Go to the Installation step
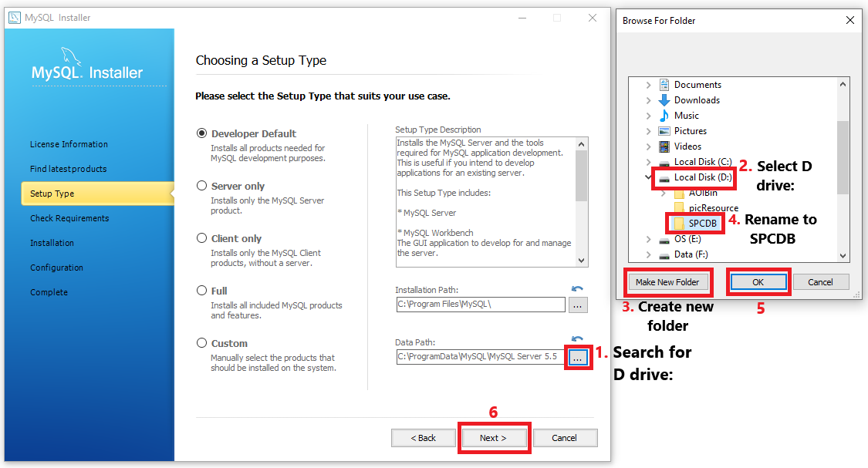 [x=52, y=243]
